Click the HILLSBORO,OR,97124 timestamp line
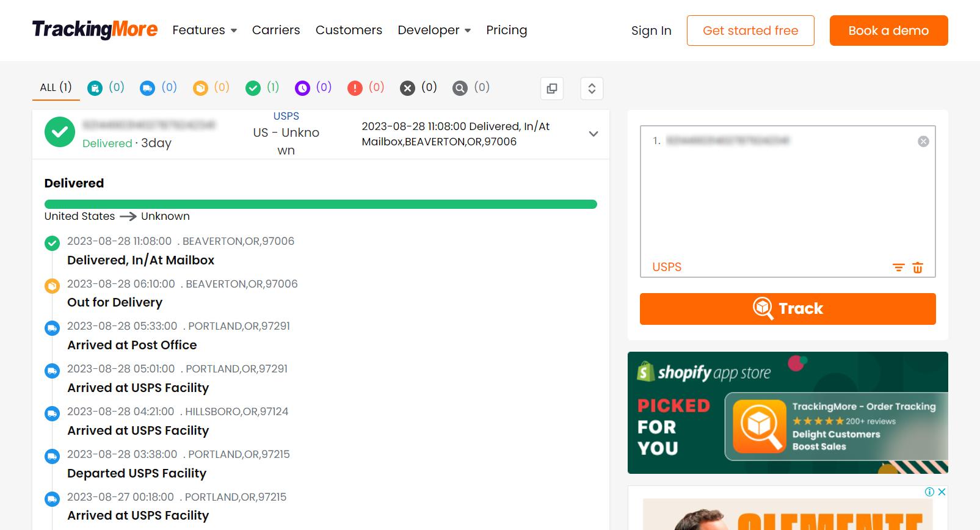The image size is (980, 530). pos(178,412)
